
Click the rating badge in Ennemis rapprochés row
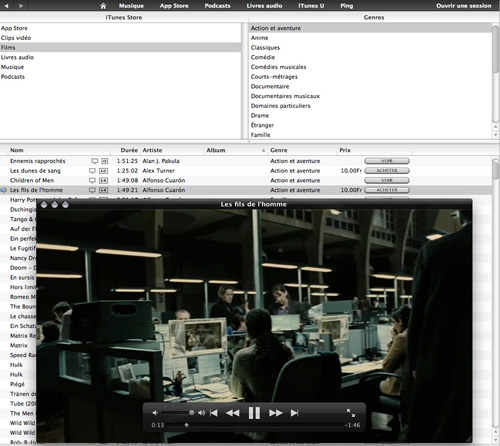pyautogui.click(x=105, y=161)
